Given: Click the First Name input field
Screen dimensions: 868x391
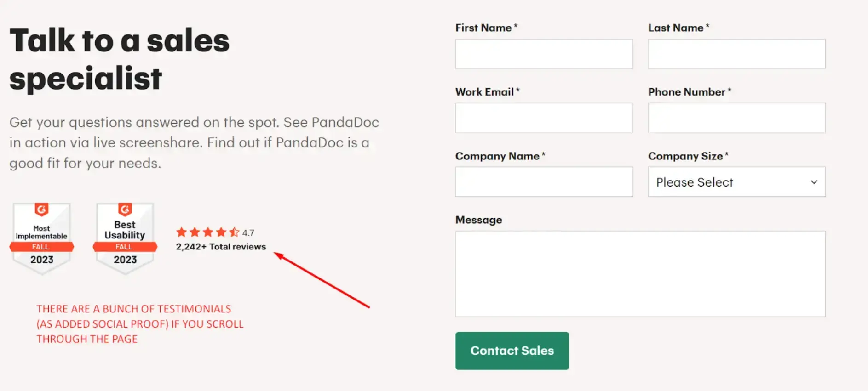Looking at the screenshot, I should 544,54.
